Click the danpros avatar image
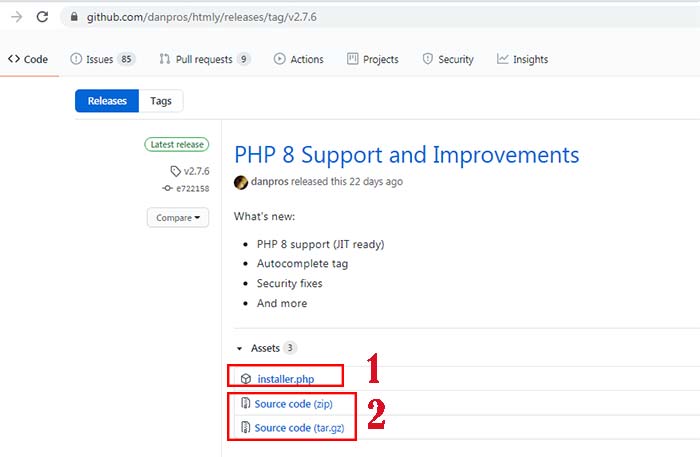This screenshot has height=457, width=700. [241, 182]
